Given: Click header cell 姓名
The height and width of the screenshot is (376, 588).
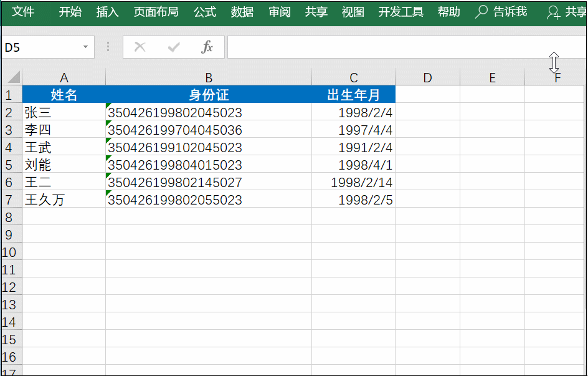Looking at the screenshot, I should tap(64, 94).
